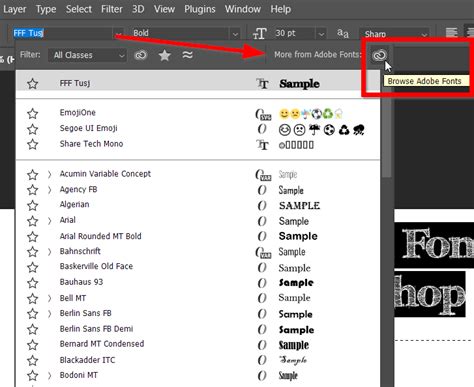The width and height of the screenshot is (474, 387).
Task: Click the Blackadder ITC sample preview
Action: (293, 360)
